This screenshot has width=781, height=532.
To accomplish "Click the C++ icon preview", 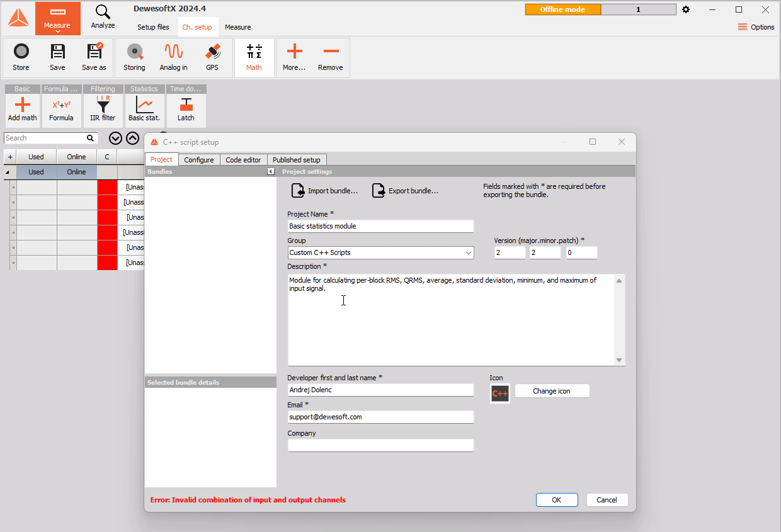I will point(500,393).
